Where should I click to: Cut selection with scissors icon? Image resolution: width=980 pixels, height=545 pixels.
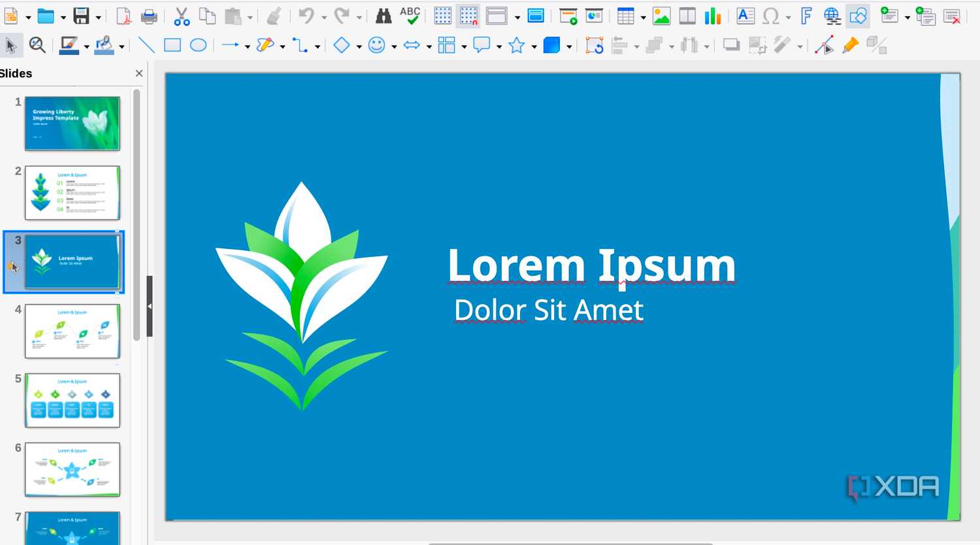click(x=182, y=16)
